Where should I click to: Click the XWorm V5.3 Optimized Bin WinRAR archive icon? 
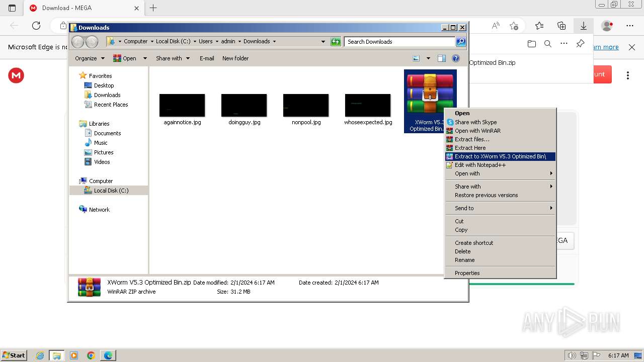point(430,94)
